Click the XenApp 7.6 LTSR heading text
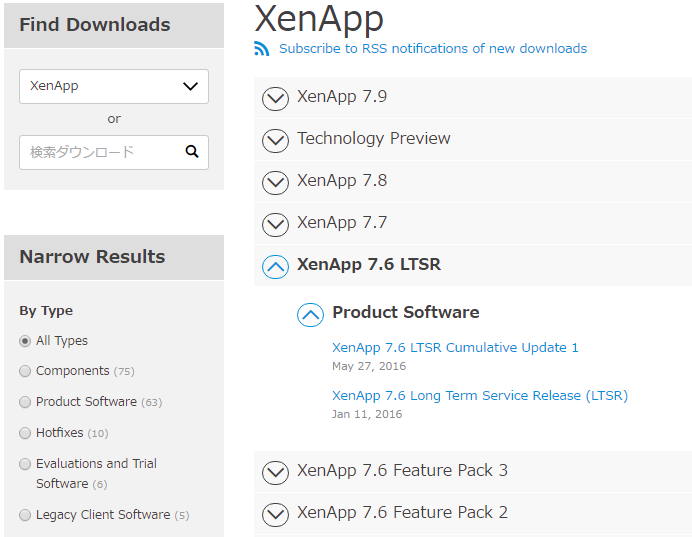The width and height of the screenshot is (692, 537). click(369, 264)
